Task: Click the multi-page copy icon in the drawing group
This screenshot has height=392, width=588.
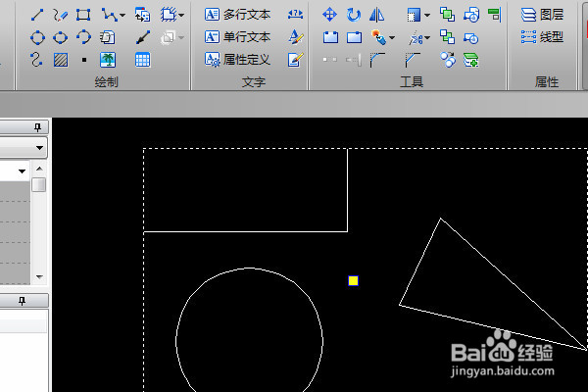Action: (107, 37)
